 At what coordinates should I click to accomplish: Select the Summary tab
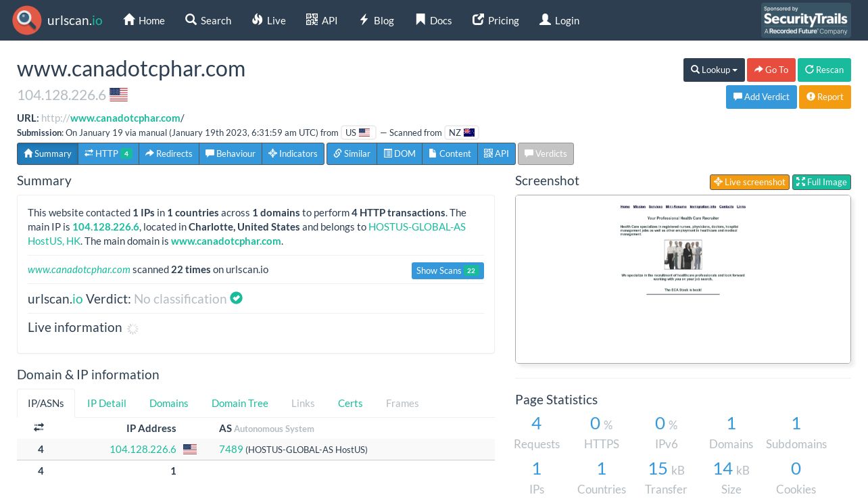tap(47, 153)
